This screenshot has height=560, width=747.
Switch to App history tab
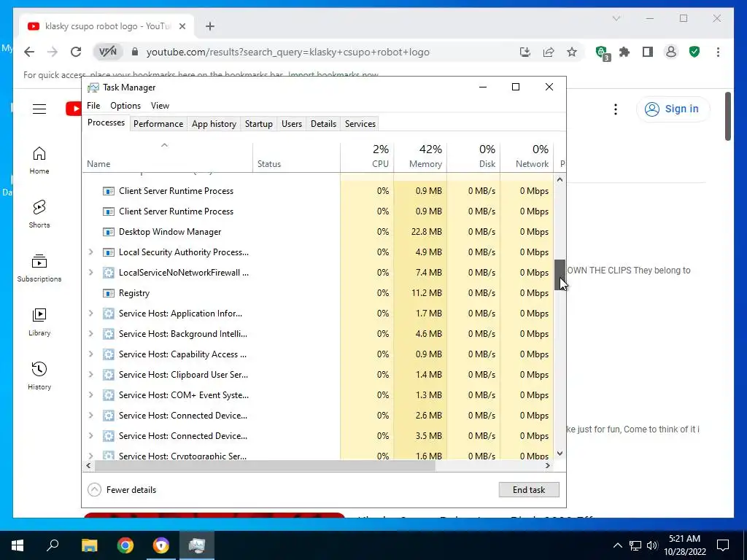(x=214, y=124)
